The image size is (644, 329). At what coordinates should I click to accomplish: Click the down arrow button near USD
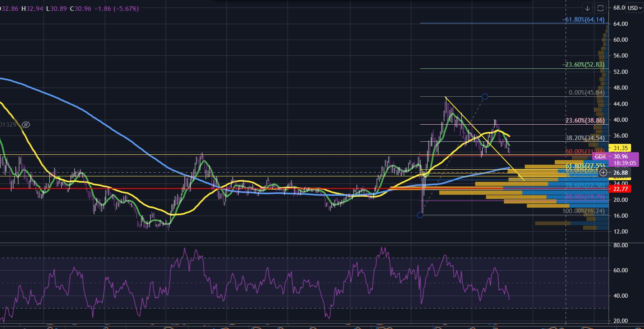588,8
